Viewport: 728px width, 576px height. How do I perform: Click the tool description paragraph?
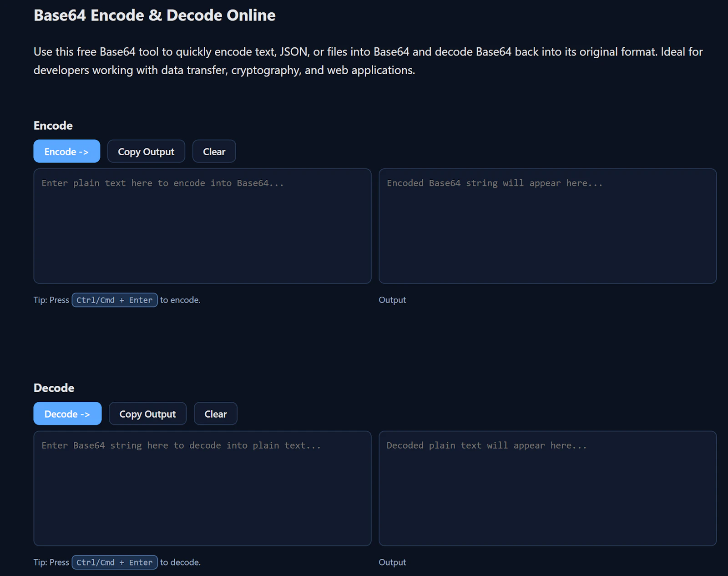click(368, 61)
